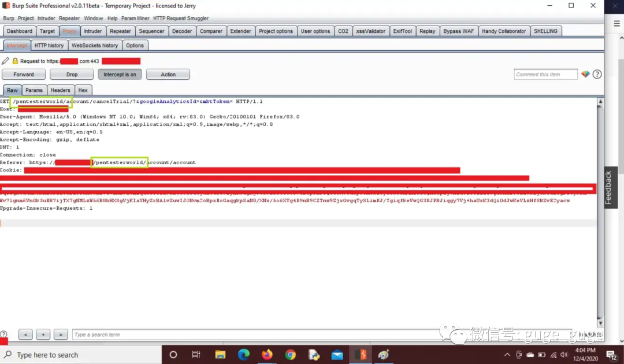This screenshot has height=364, width=624.
Task: Open the OneDrive cloud tray icon
Action: point(530,354)
